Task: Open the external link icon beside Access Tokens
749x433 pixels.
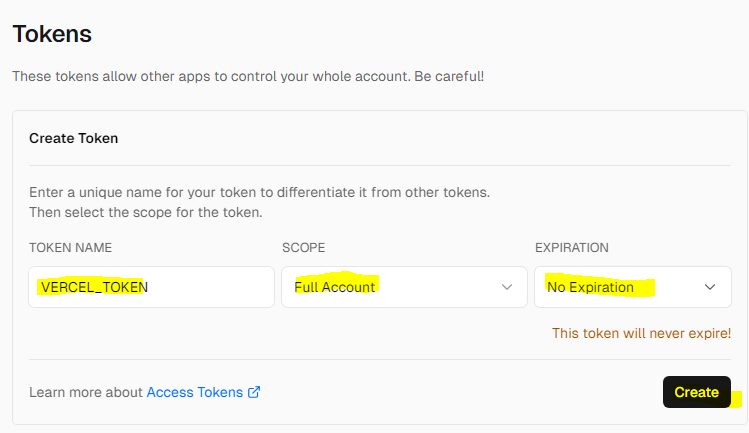Action: click(x=254, y=392)
